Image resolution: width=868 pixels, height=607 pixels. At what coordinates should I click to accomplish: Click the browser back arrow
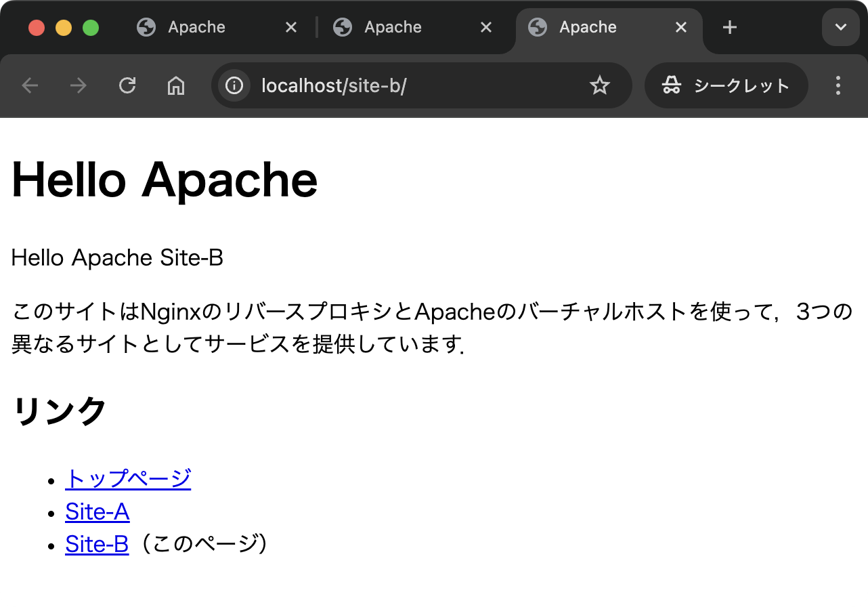(x=30, y=86)
